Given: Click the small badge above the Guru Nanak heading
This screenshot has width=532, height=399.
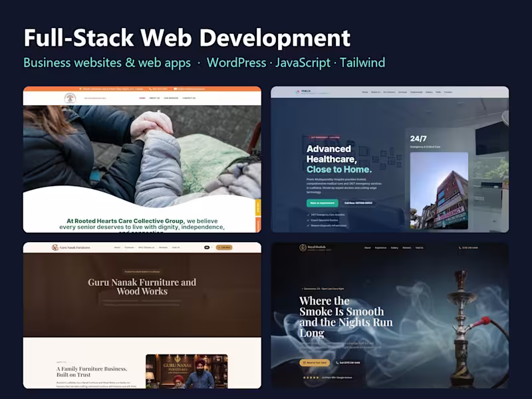Looking at the screenshot, I should click(142, 271).
